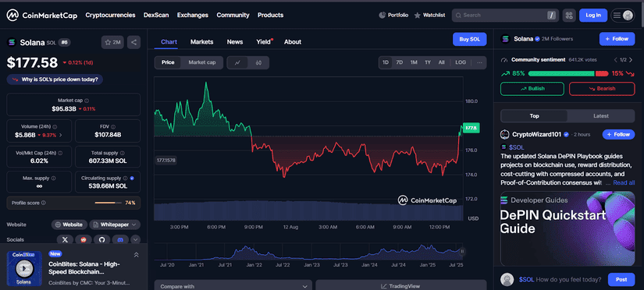Add Solana to watchlist with star button
644x290 pixels.
(x=112, y=42)
